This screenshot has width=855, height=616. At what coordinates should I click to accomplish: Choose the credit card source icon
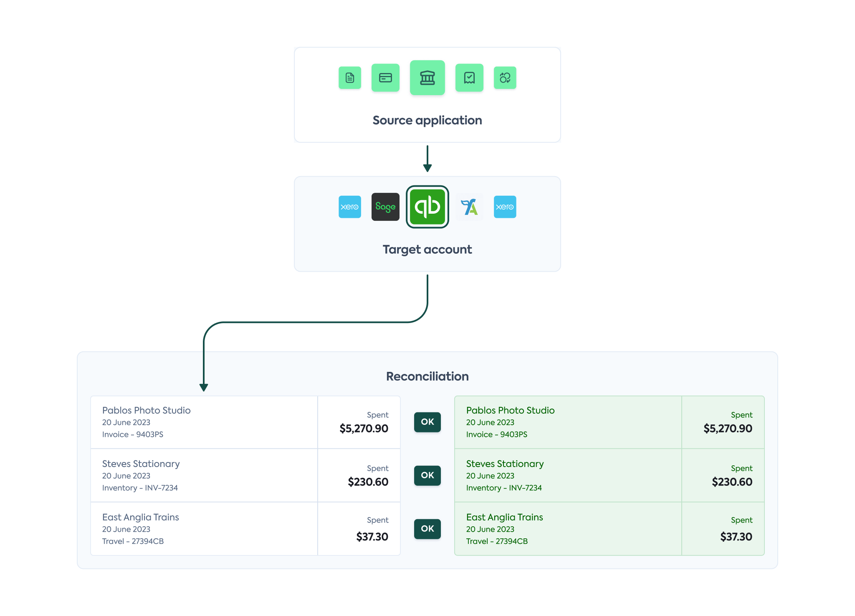pyautogui.click(x=385, y=78)
